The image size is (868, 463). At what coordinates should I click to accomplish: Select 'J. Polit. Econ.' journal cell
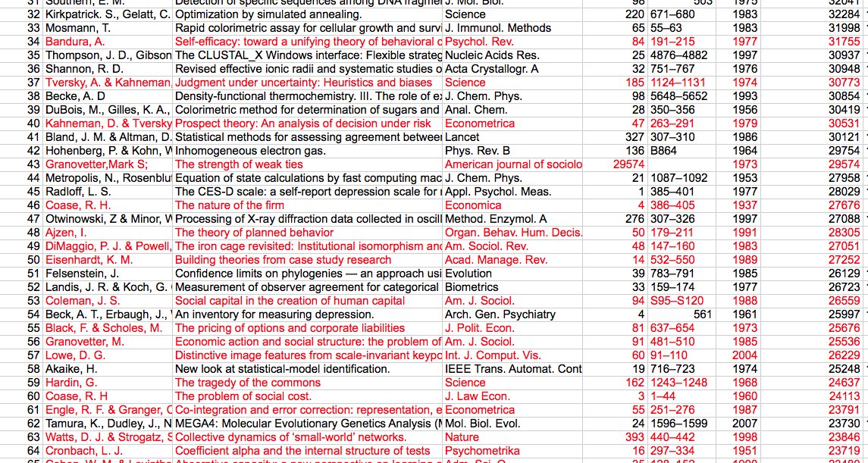click(x=512, y=328)
